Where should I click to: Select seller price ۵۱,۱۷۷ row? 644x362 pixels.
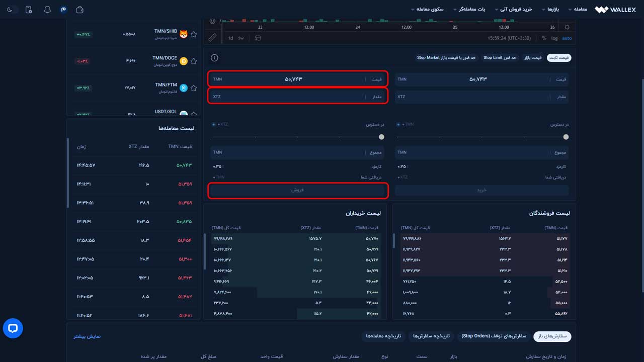click(484, 238)
